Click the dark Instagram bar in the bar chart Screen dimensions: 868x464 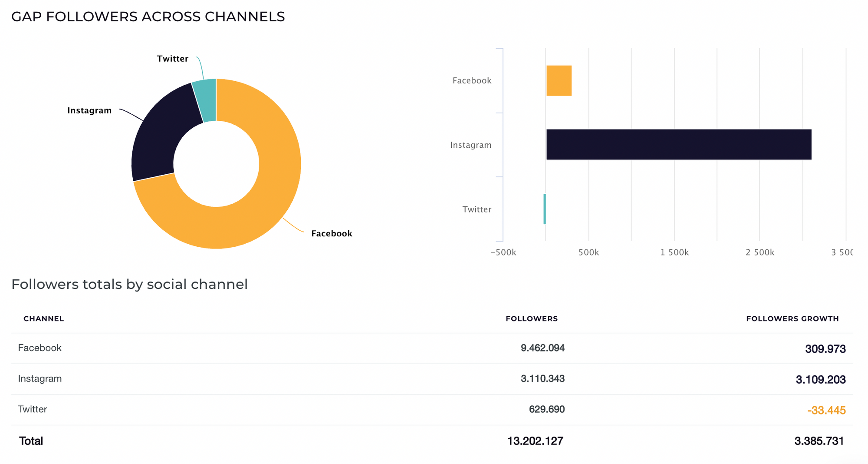pos(679,144)
